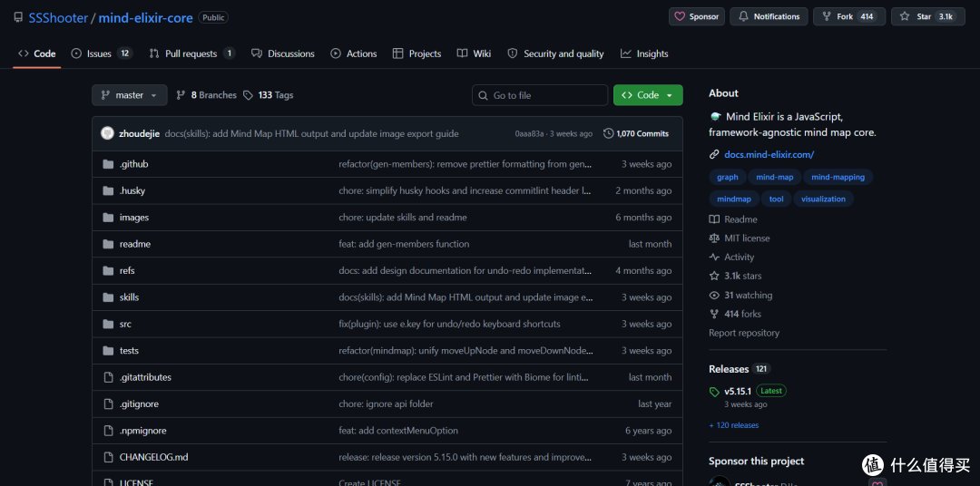Open the .github folder name

point(133,164)
